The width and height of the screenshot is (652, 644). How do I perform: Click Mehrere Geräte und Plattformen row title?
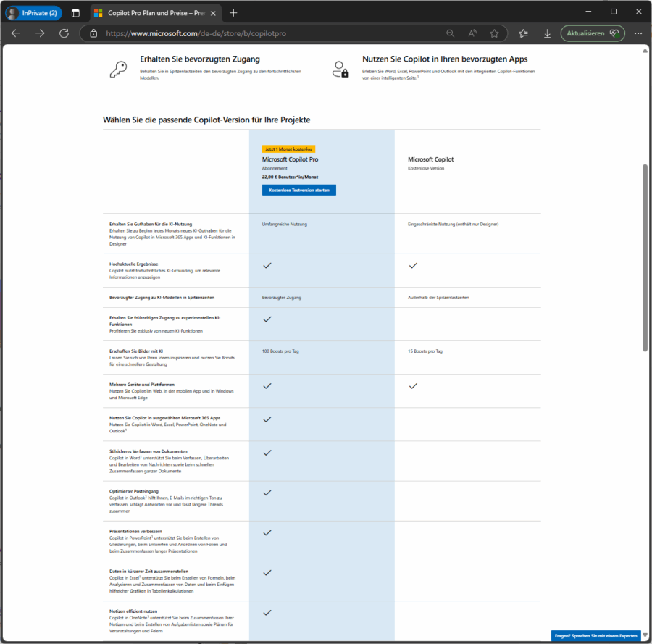coord(142,385)
